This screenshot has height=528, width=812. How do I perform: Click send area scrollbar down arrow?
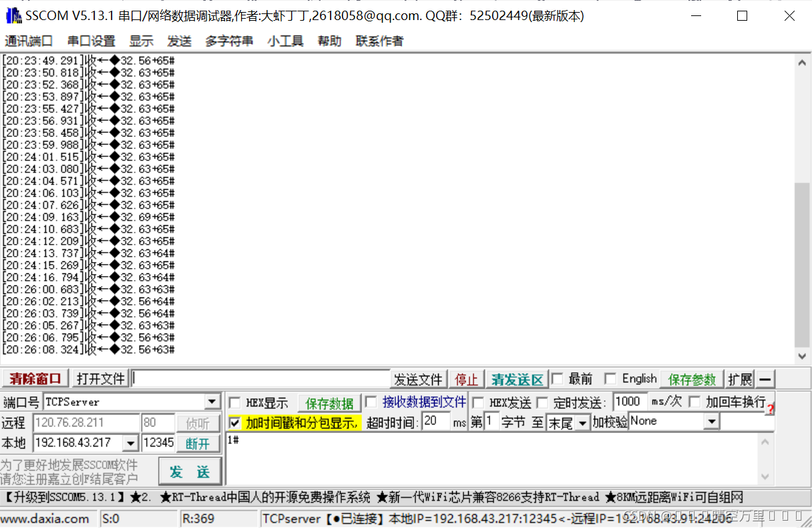[765, 477]
